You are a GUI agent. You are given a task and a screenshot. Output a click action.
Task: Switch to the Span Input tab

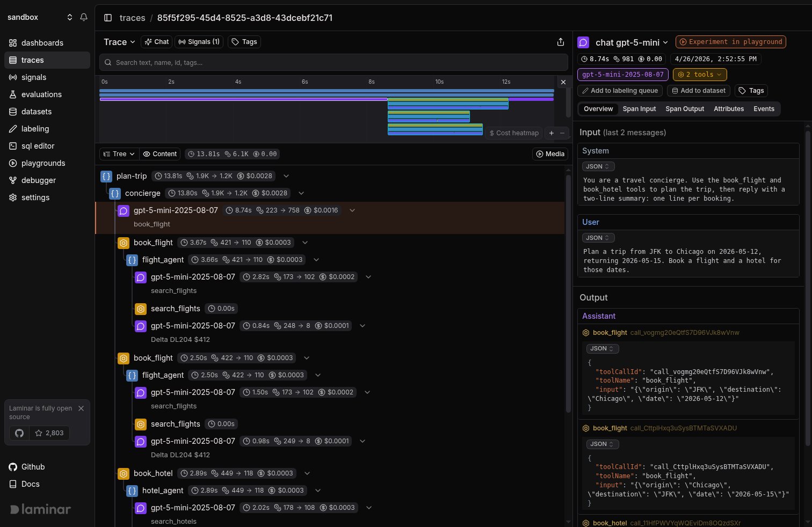point(639,109)
